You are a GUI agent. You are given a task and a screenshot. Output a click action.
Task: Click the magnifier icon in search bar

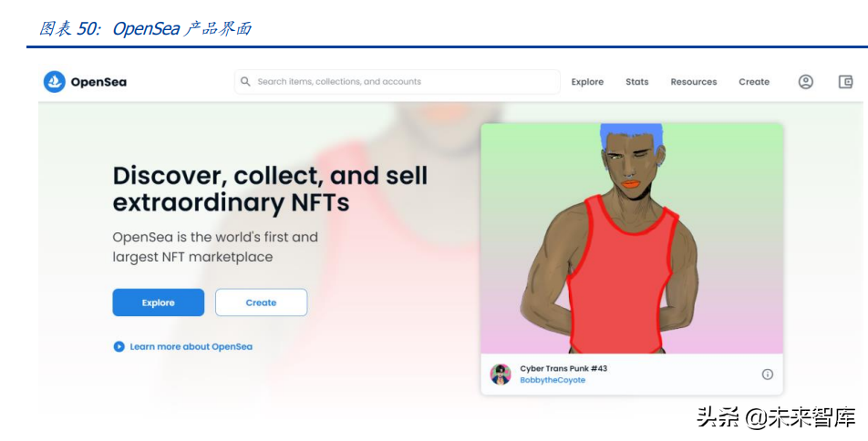coord(245,82)
